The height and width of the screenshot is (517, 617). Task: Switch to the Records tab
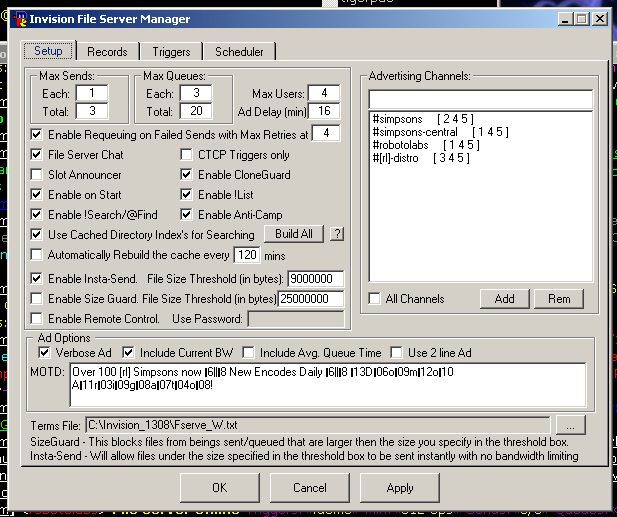(107, 52)
